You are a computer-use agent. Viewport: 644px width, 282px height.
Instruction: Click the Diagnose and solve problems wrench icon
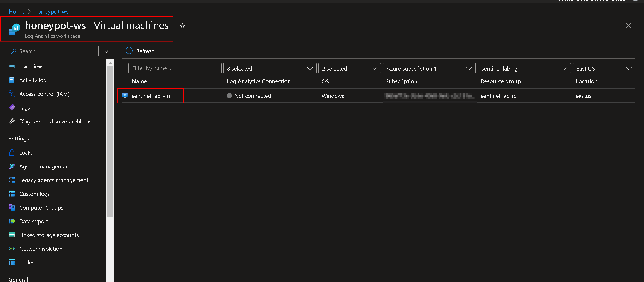click(x=12, y=121)
